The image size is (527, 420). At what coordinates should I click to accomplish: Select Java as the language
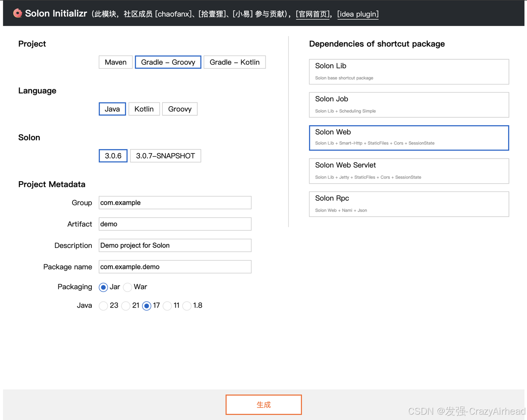[112, 109]
